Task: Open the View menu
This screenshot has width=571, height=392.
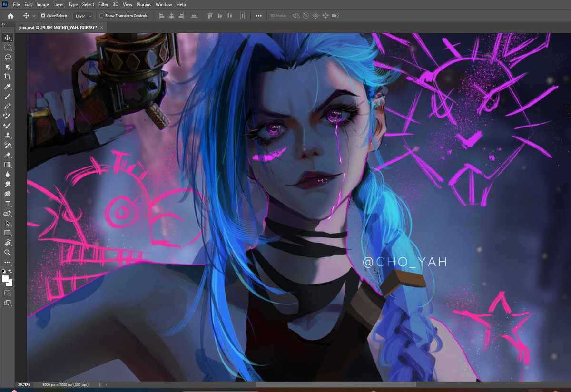Action: 128,4
